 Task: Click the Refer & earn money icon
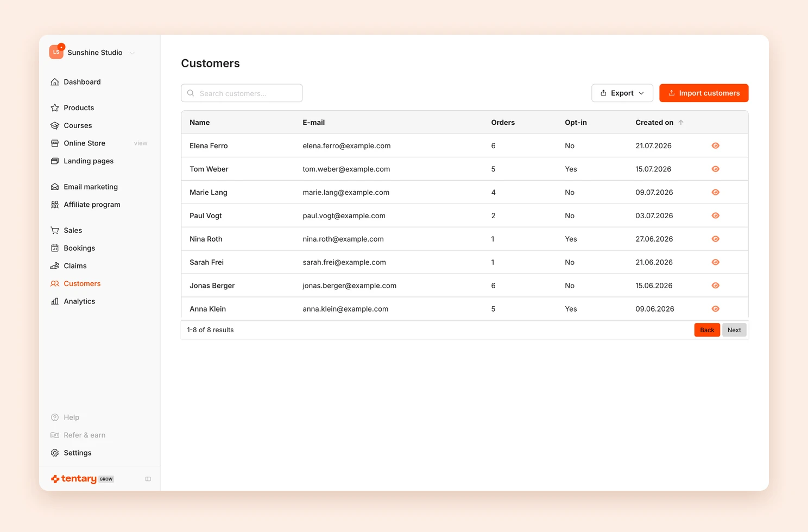click(55, 435)
